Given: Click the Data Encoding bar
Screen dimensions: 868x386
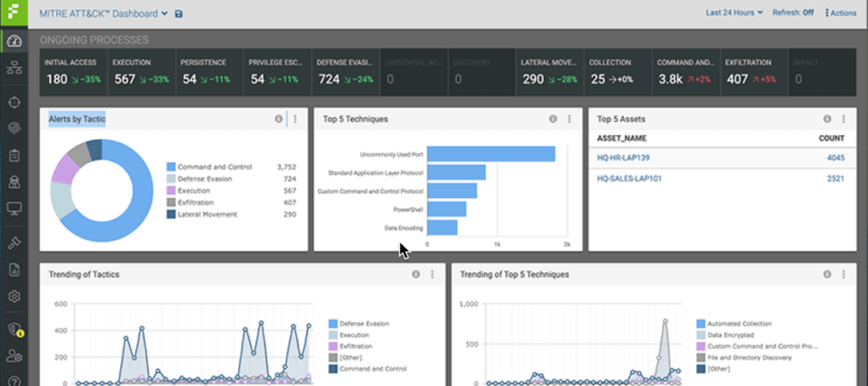Looking at the screenshot, I should (442, 227).
